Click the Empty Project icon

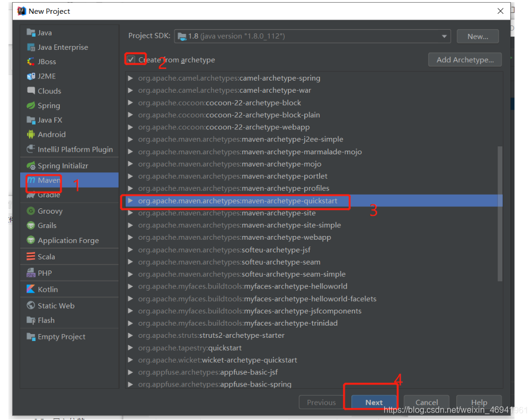31,336
